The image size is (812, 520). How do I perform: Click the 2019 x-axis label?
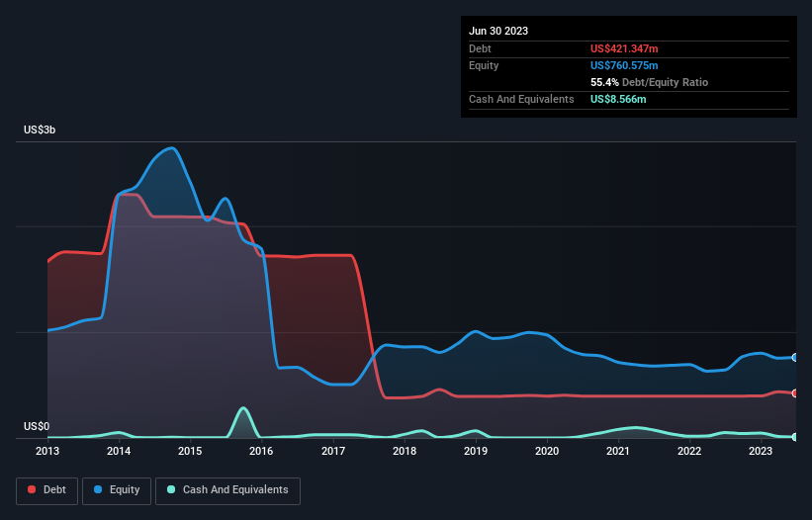pyautogui.click(x=476, y=451)
